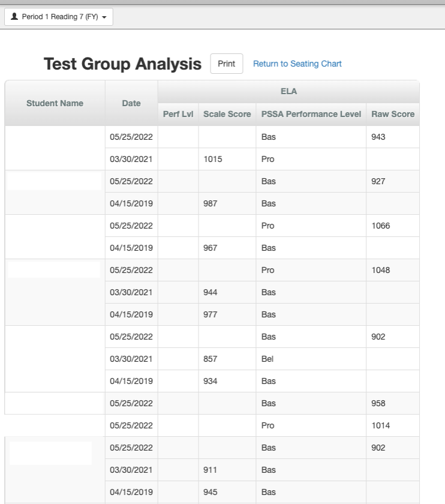The height and width of the screenshot is (504, 445).
Task: Click the Print button
Action: [x=226, y=64]
